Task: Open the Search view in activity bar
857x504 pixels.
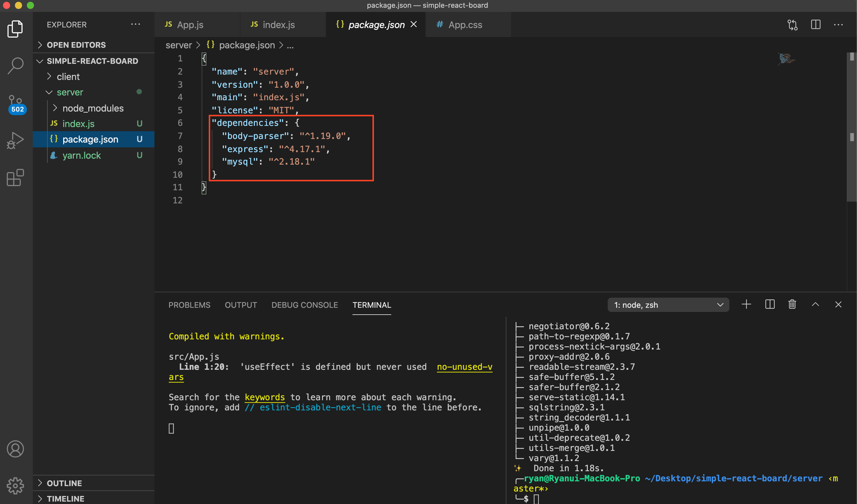Action: tap(15, 65)
